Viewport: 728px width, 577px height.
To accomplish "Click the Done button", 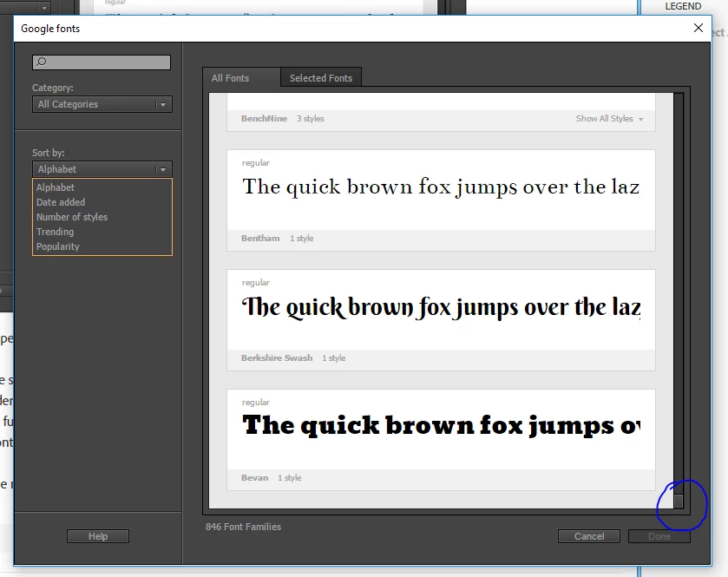I will coord(659,536).
